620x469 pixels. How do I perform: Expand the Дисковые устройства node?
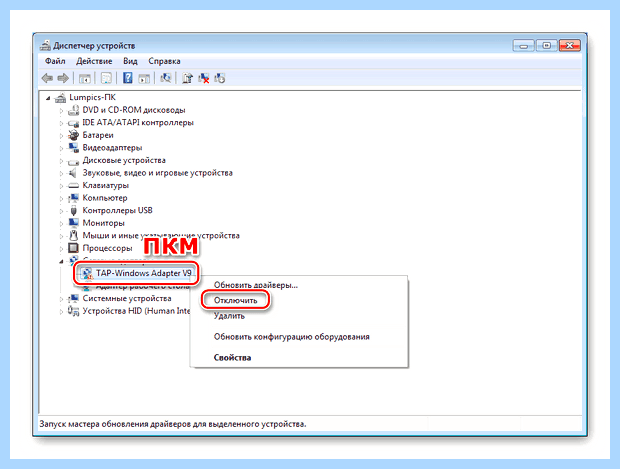pyautogui.click(x=61, y=161)
